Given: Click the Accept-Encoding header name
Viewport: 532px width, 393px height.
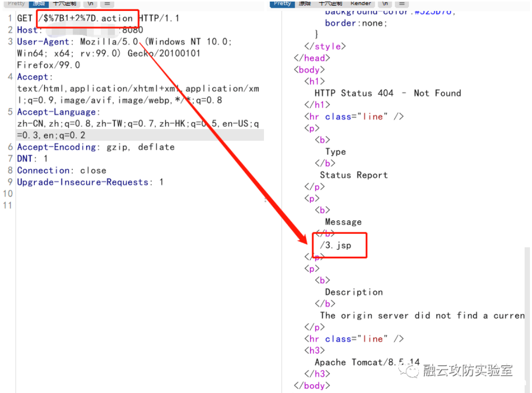Looking at the screenshot, I should click(56, 147).
